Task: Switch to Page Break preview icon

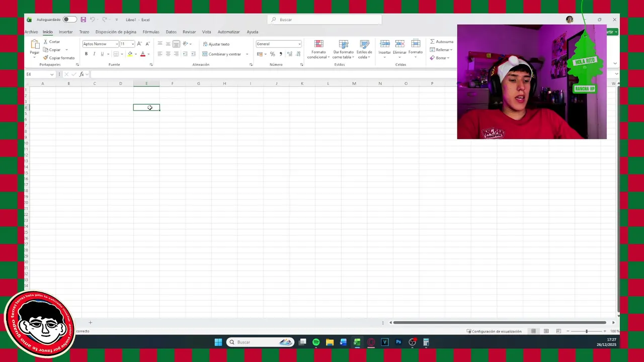Action: pyautogui.click(x=558, y=331)
